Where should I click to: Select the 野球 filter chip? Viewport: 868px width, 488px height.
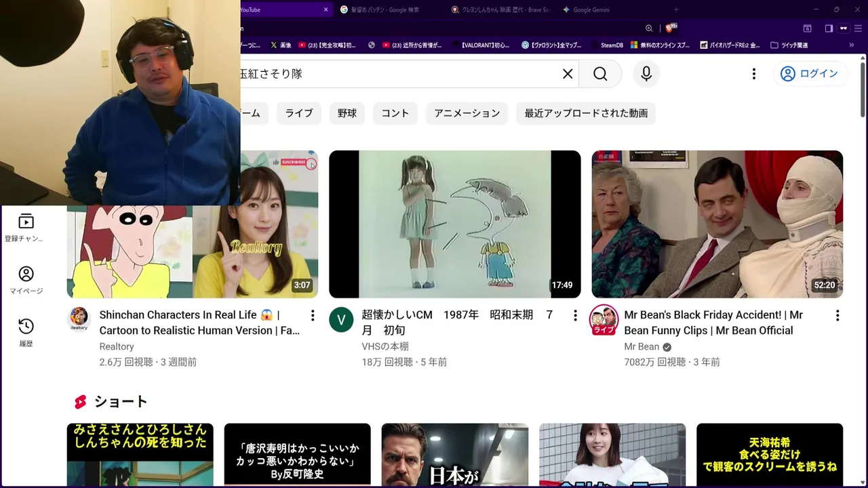pos(347,113)
